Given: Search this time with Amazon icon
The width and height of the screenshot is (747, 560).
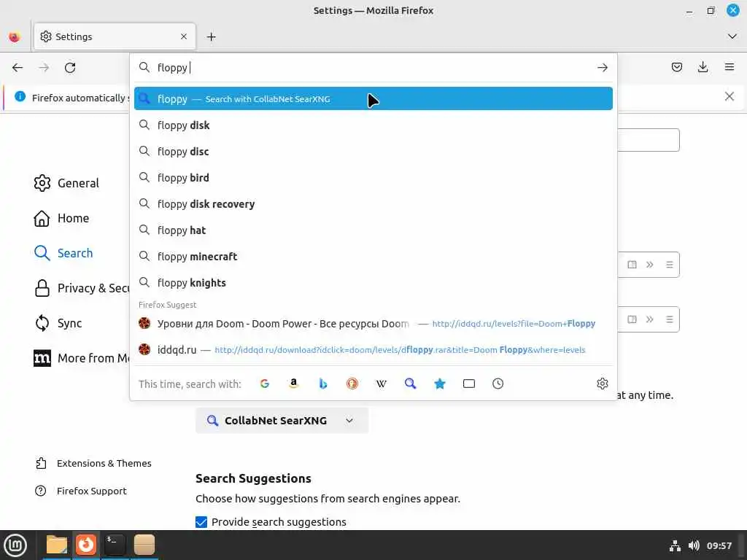Looking at the screenshot, I should point(294,384).
